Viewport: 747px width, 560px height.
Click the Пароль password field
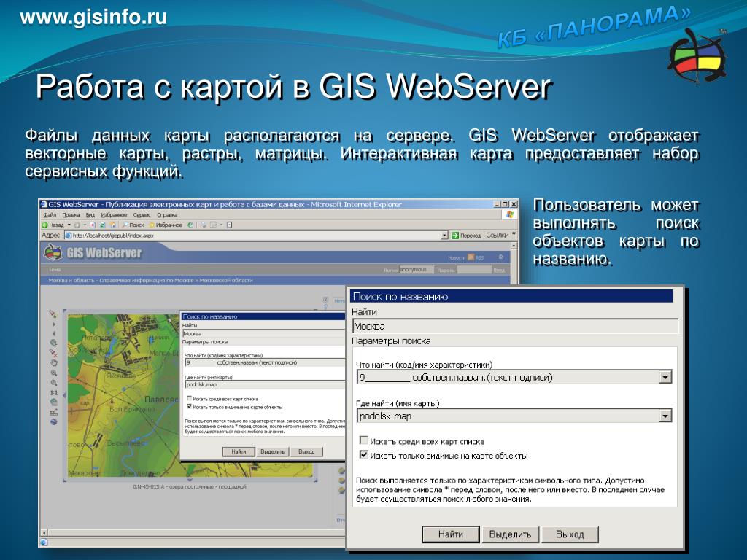pyautogui.click(x=474, y=270)
